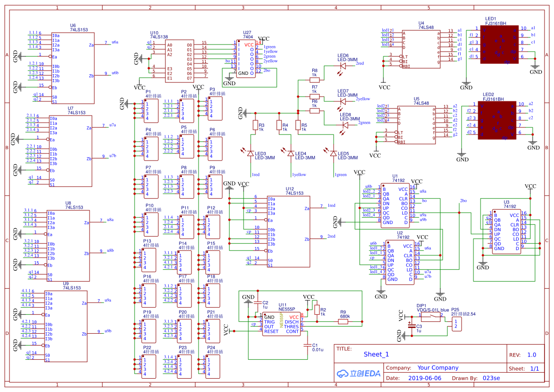Select the drawn-by name "023se"
This screenshot has width=554, height=392.
[491, 378]
